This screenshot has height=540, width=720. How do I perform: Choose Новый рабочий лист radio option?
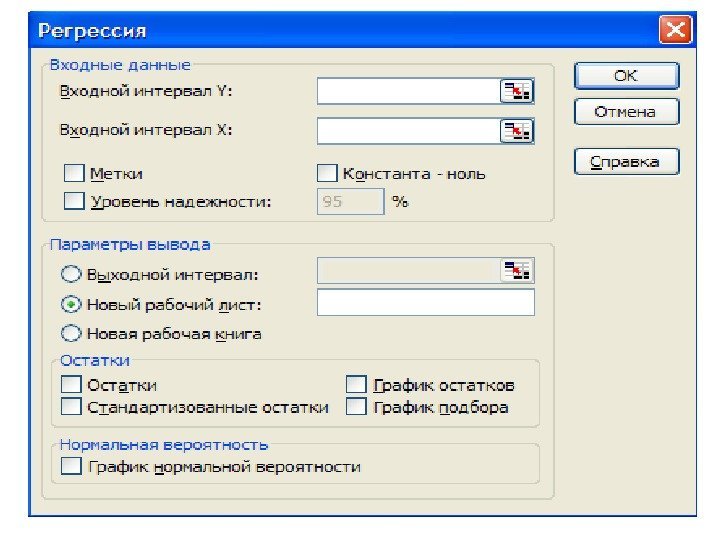coord(72,304)
